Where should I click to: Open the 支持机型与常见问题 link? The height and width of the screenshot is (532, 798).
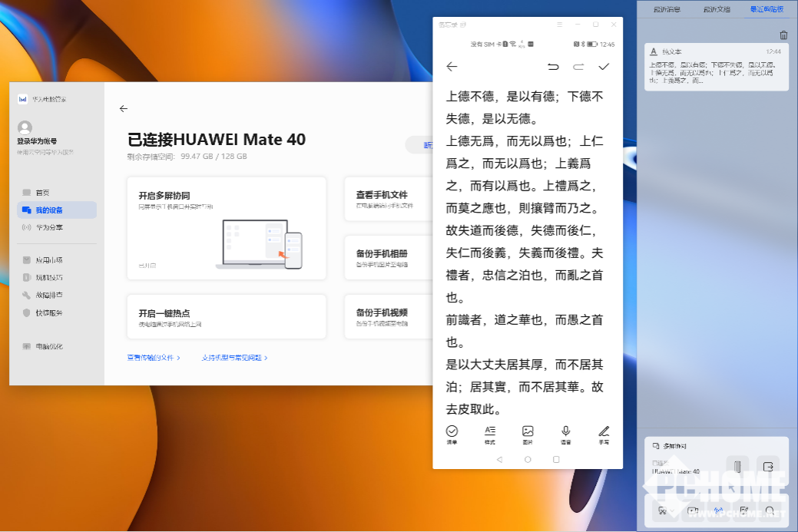tap(234, 358)
